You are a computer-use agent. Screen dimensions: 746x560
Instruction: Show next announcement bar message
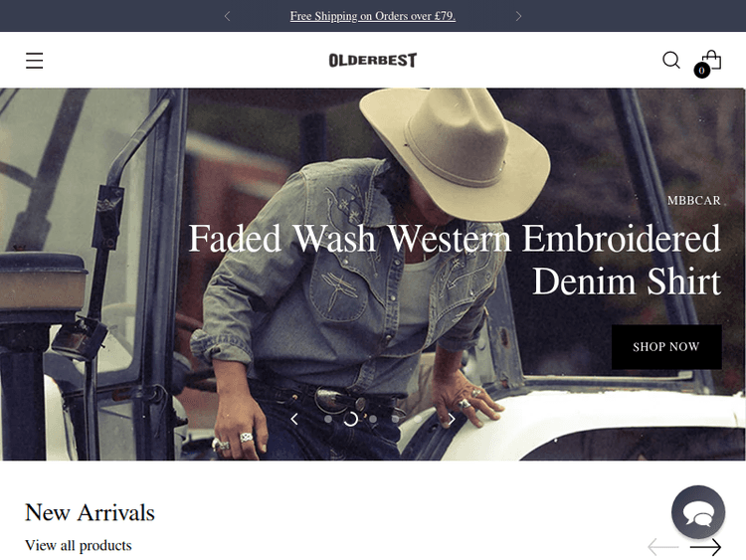tap(518, 16)
